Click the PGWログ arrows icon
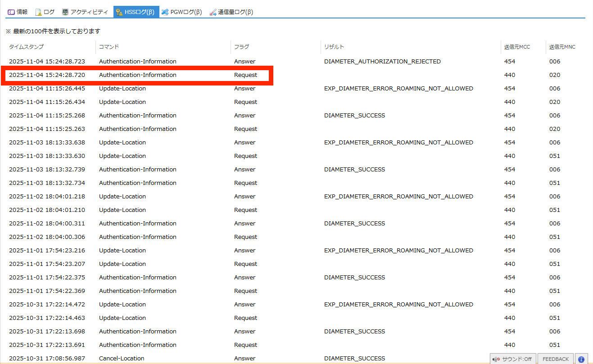The image size is (593, 364). (x=165, y=12)
